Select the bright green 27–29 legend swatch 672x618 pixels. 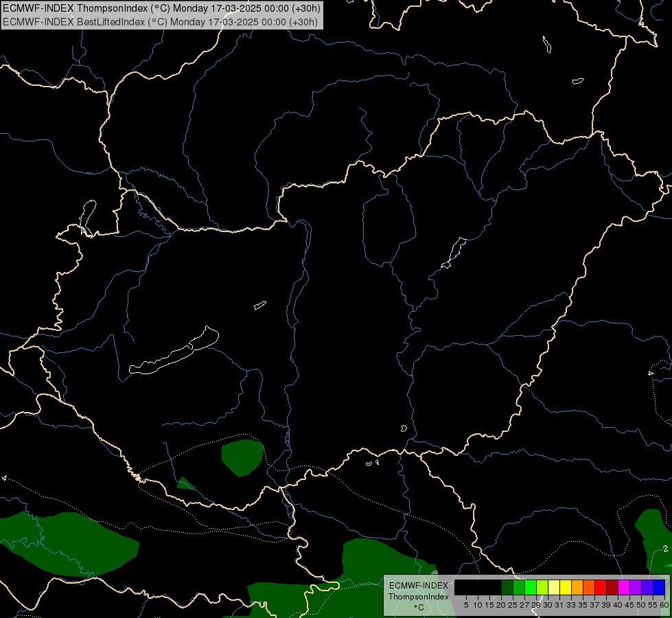click(531, 587)
